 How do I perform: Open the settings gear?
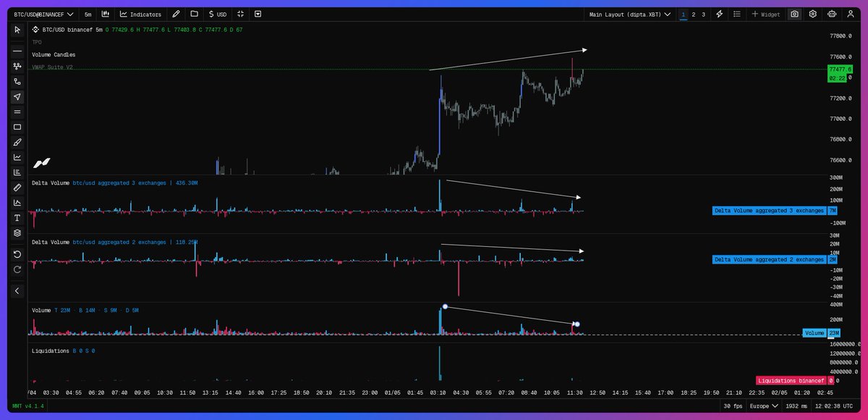(x=813, y=14)
